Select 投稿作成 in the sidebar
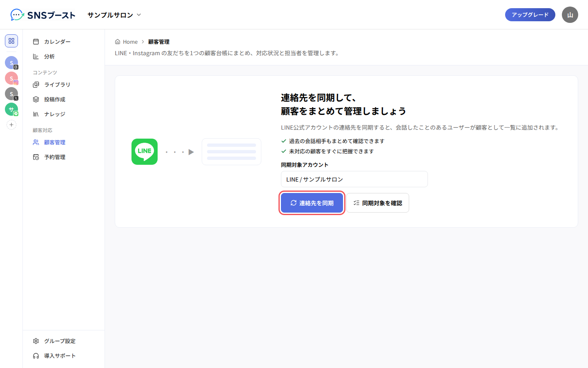 click(x=64, y=99)
